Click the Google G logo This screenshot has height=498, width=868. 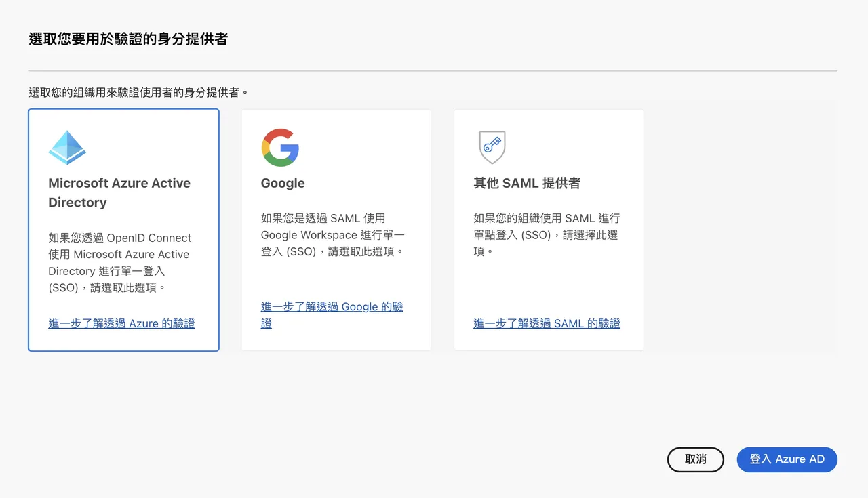280,147
